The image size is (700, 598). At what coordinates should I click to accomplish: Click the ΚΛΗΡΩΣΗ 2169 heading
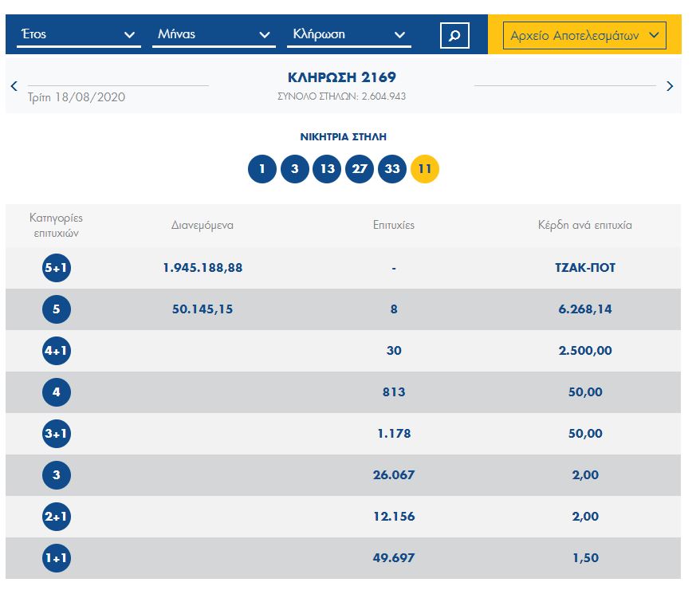click(x=341, y=78)
